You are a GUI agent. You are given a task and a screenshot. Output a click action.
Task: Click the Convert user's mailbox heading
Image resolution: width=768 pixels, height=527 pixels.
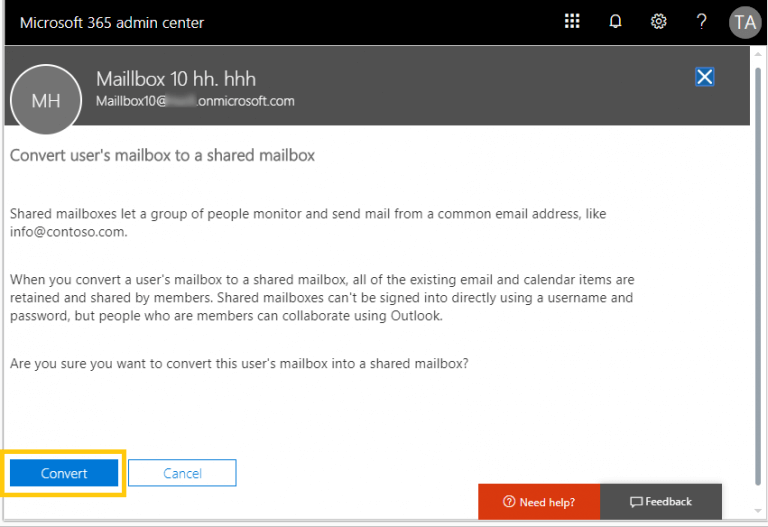(162, 155)
